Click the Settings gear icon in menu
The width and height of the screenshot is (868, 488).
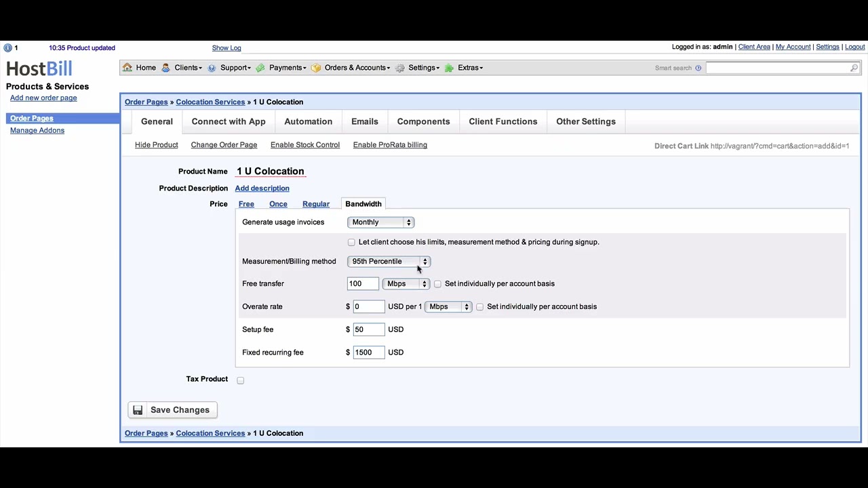pos(400,68)
